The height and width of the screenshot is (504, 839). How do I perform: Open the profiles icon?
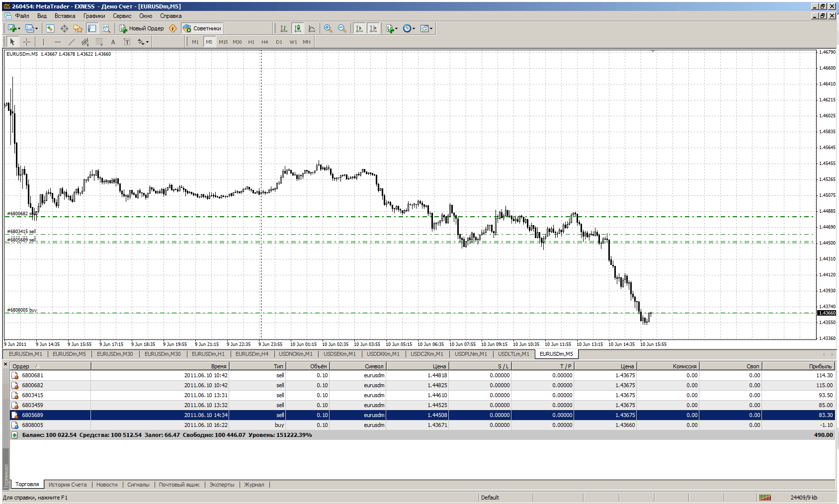pyautogui.click(x=29, y=28)
